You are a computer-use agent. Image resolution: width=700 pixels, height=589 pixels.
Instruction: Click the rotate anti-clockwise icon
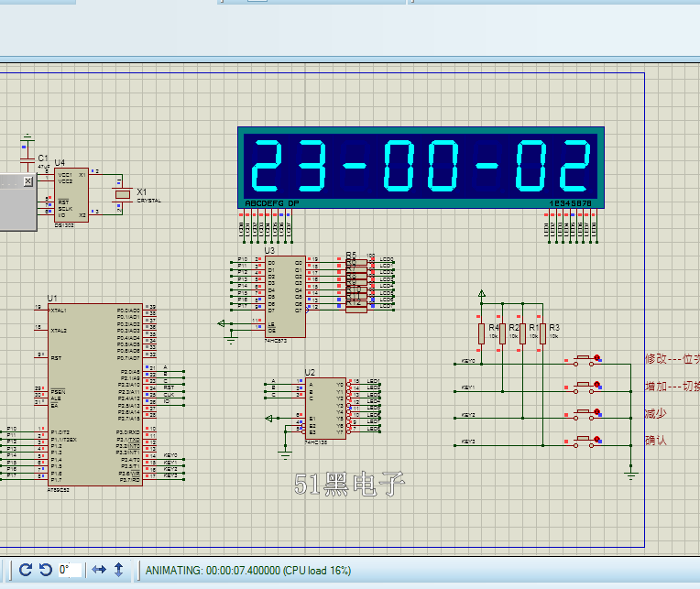click(x=46, y=570)
